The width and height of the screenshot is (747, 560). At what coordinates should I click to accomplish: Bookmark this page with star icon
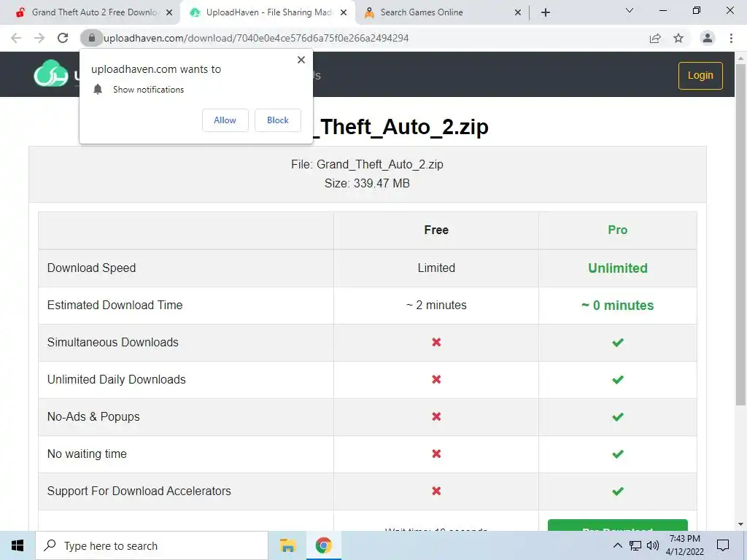pyautogui.click(x=678, y=38)
